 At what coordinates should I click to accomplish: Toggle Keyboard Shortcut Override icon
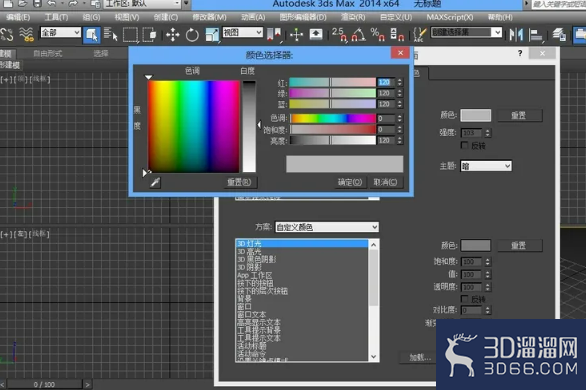pyautogui.click(x=316, y=34)
